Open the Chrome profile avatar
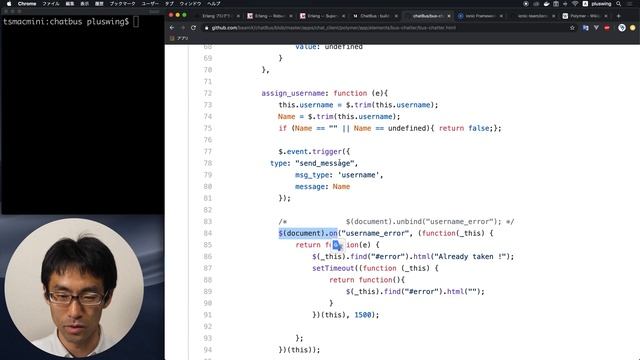 [622, 28]
